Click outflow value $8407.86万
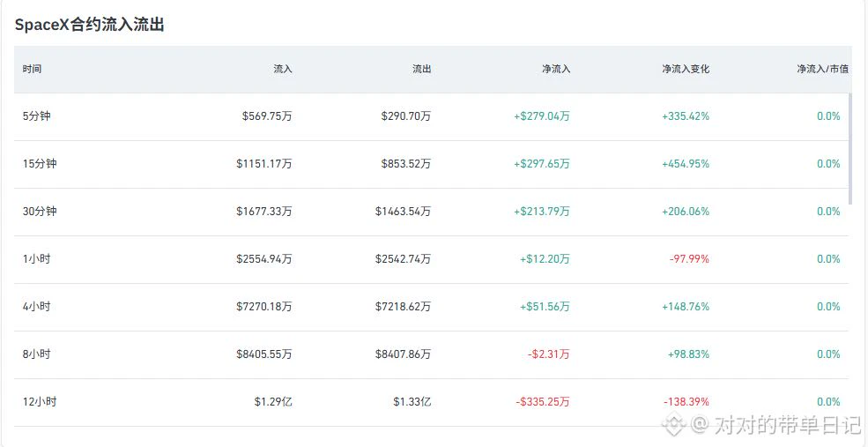868x447 pixels. pos(403,354)
